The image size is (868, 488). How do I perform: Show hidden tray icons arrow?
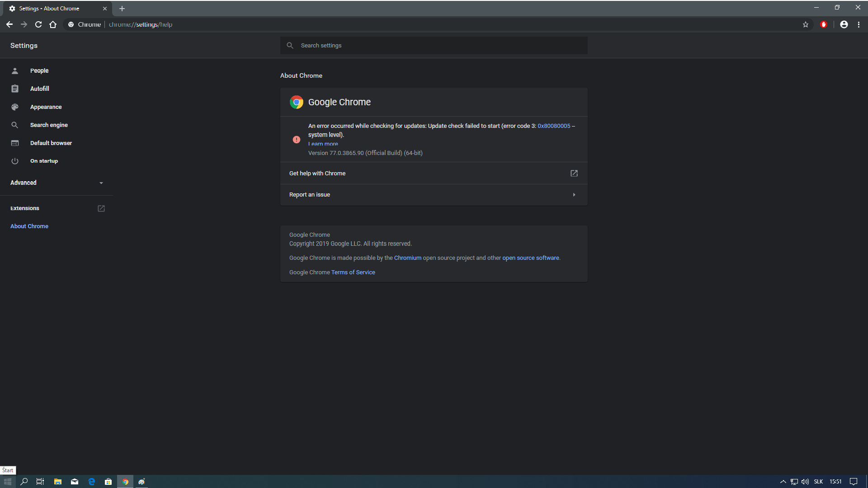(783, 482)
